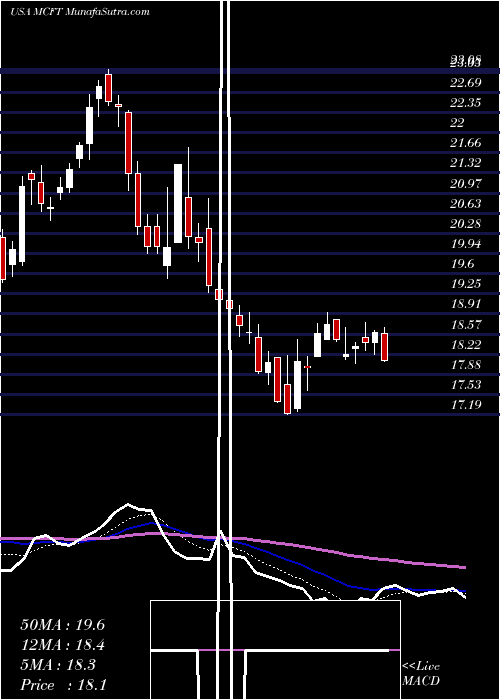Click the 22 price axis label
The width and height of the screenshot is (500, 700).
point(457,123)
